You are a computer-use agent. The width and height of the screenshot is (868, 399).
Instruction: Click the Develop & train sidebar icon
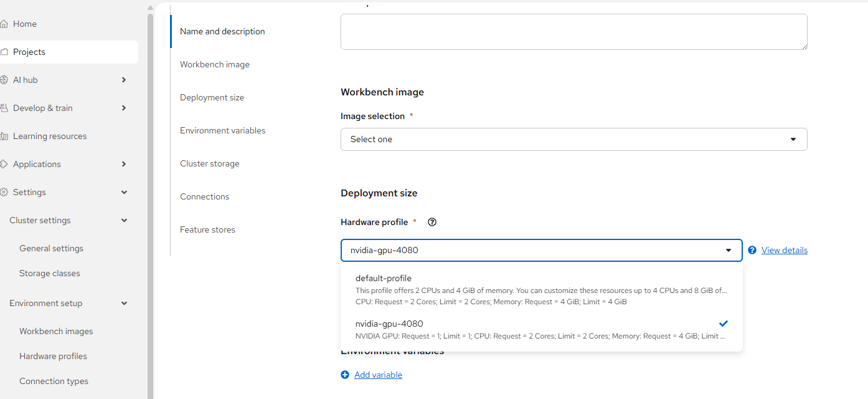click(x=4, y=108)
